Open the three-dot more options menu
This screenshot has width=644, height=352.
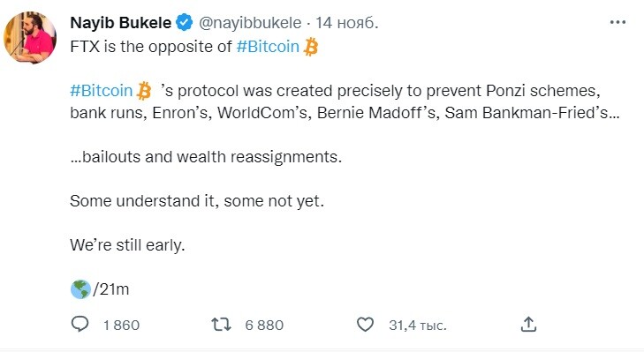(x=617, y=22)
